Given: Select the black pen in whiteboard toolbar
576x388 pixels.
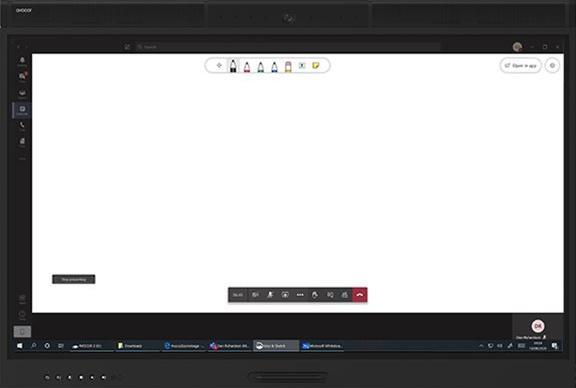Looking at the screenshot, I should pyautogui.click(x=233, y=66).
